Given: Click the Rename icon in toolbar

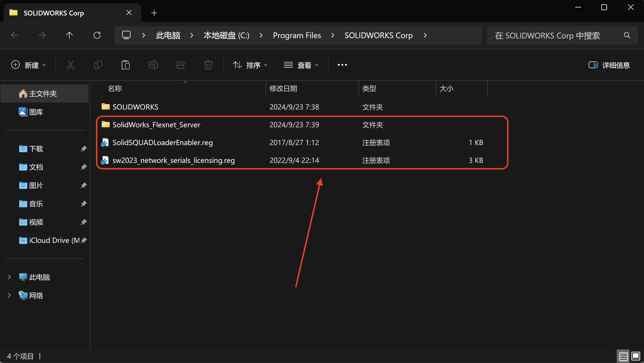Looking at the screenshot, I should pos(153,65).
